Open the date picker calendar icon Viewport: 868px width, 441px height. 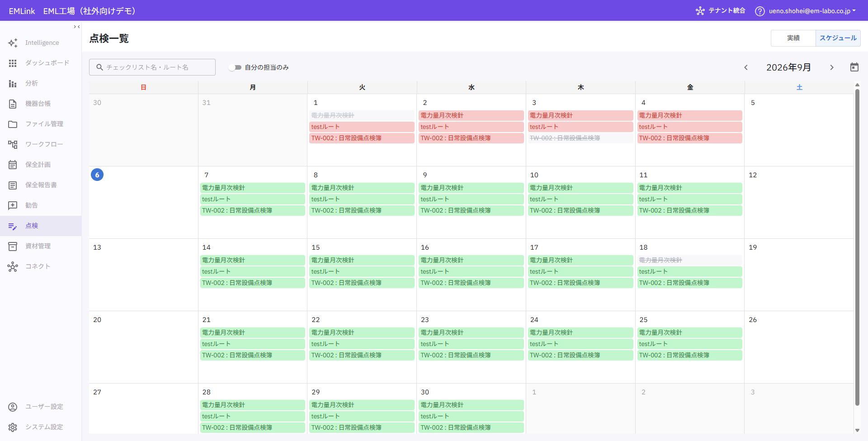pos(854,67)
